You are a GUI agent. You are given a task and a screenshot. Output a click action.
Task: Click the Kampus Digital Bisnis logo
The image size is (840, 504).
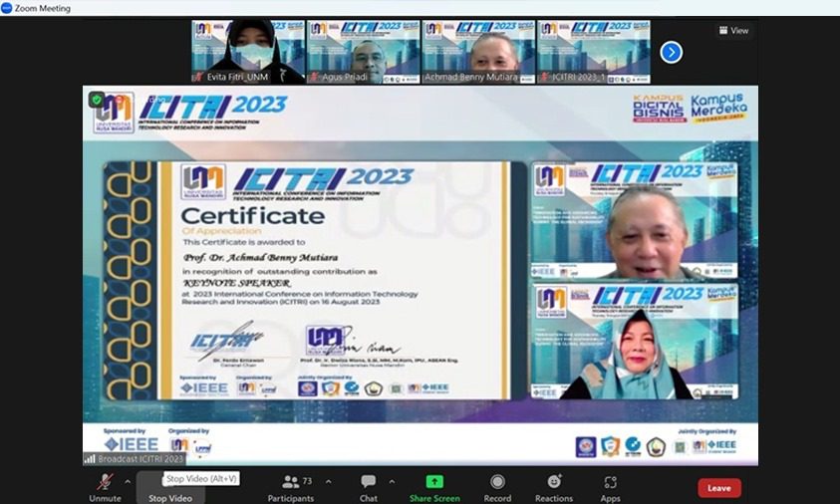click(x=659, y=109)
